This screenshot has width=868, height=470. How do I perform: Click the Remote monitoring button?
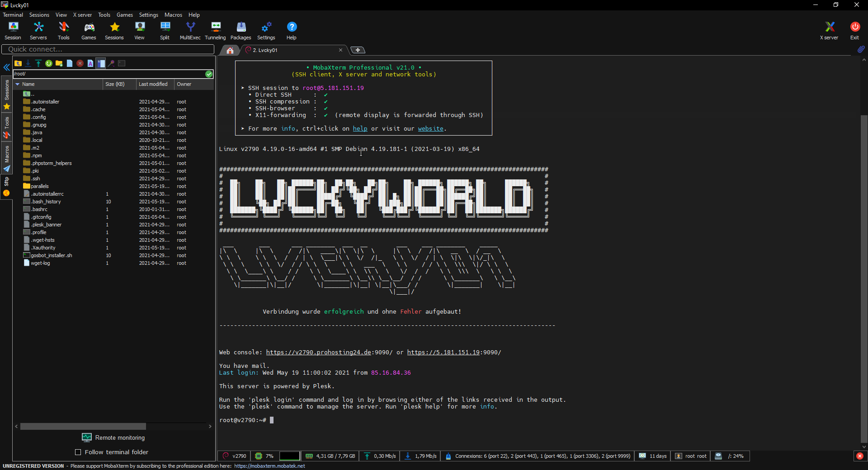pos(113,437)
